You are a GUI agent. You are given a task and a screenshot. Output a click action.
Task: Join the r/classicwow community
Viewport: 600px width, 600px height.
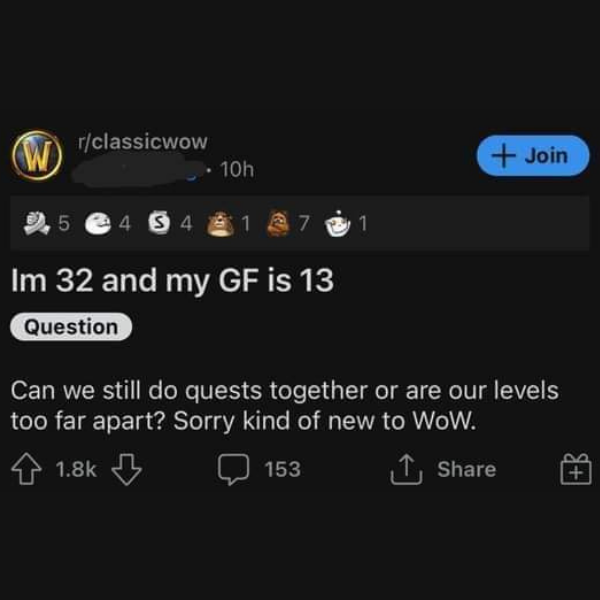[x=533, y=156]
